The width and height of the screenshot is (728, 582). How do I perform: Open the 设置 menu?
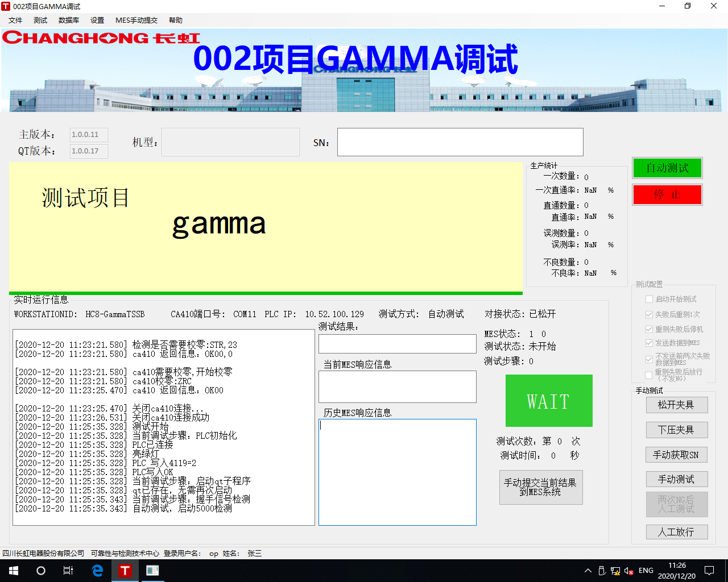[x=97, y=20]
